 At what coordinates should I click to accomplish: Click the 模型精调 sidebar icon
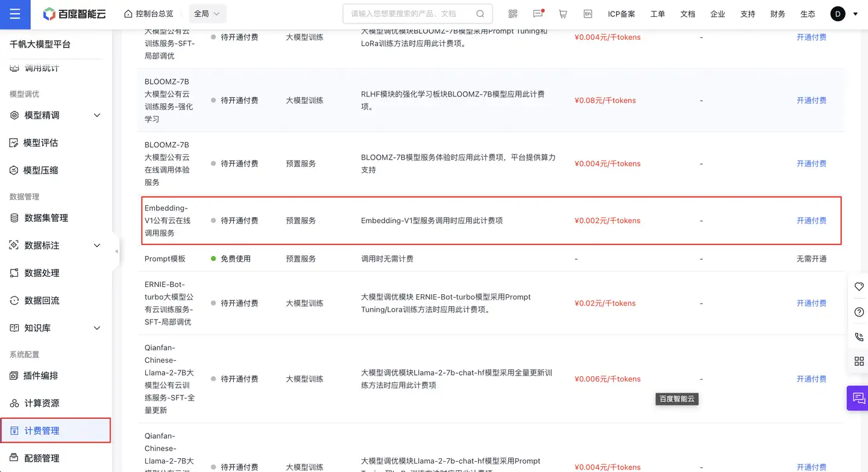(x=14, y=115)
